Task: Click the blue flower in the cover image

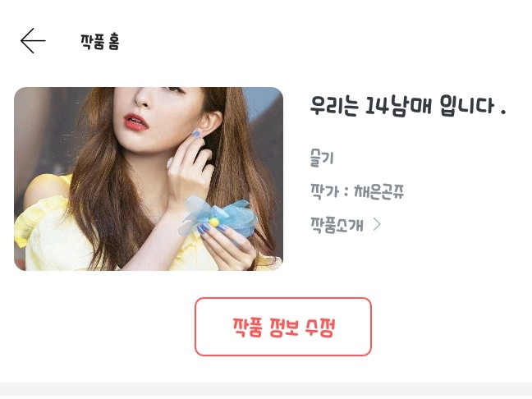Action: coord(219,217)
